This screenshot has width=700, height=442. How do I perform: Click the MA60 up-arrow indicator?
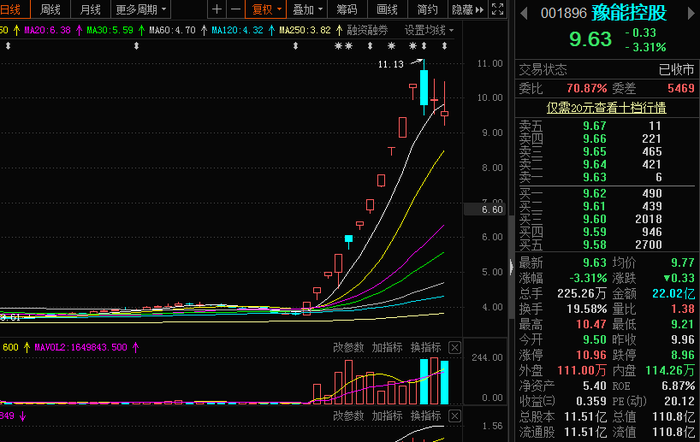click(204, 30)
